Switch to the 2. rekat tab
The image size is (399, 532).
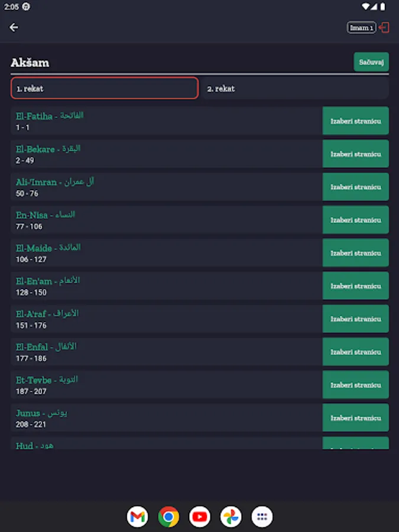pyautogui.click(x=294, y=88)
